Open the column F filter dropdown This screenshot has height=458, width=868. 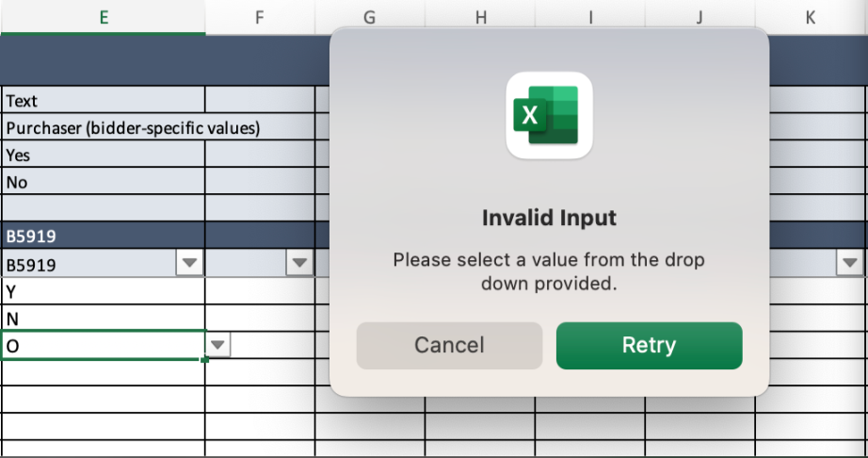pos(299,263)
